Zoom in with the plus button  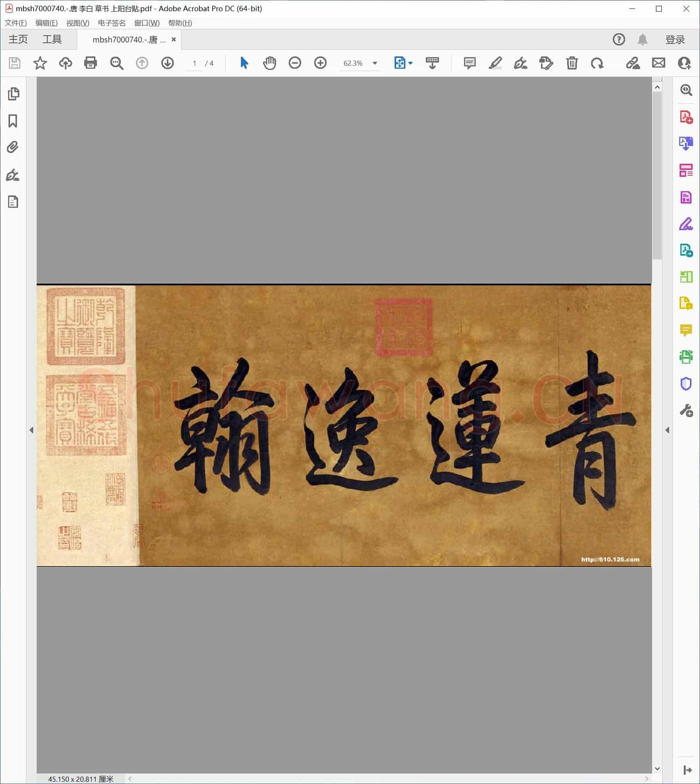click(x=321, y=63)
